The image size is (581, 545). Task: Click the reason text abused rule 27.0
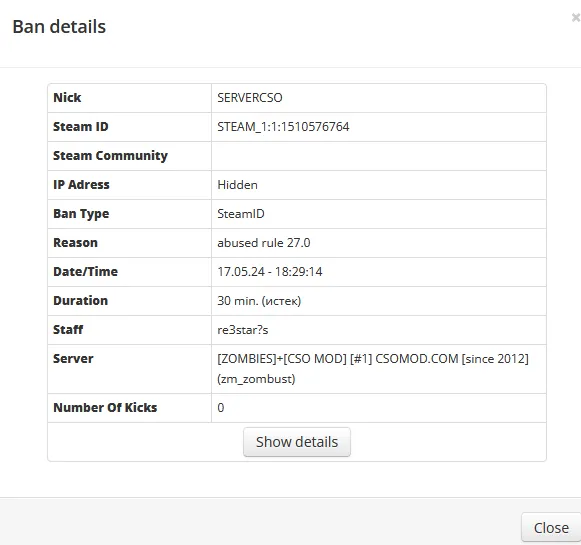[264, 243]
